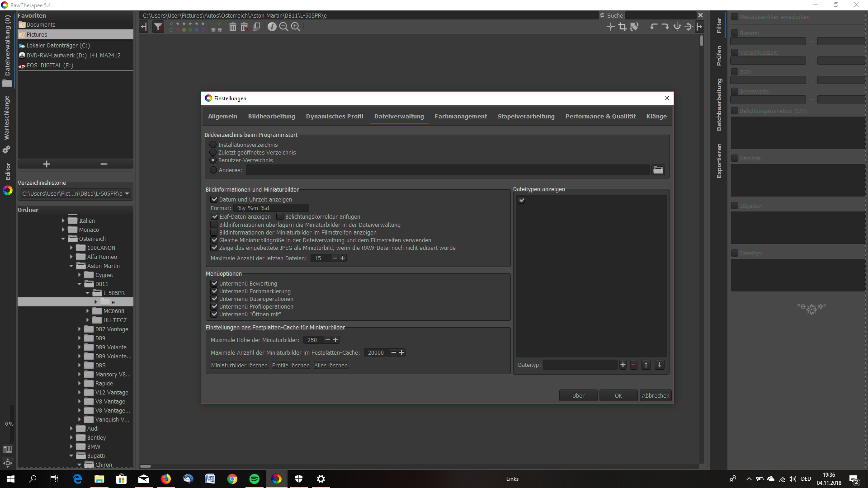Screen dimensions: 868x488
Task: Enable Belichtungskorrektur anfügen checkbox
Action: click(x=280, y=216)
